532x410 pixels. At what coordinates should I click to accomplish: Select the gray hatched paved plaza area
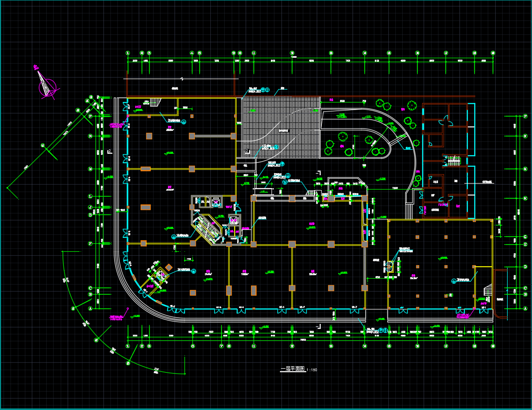280,127
